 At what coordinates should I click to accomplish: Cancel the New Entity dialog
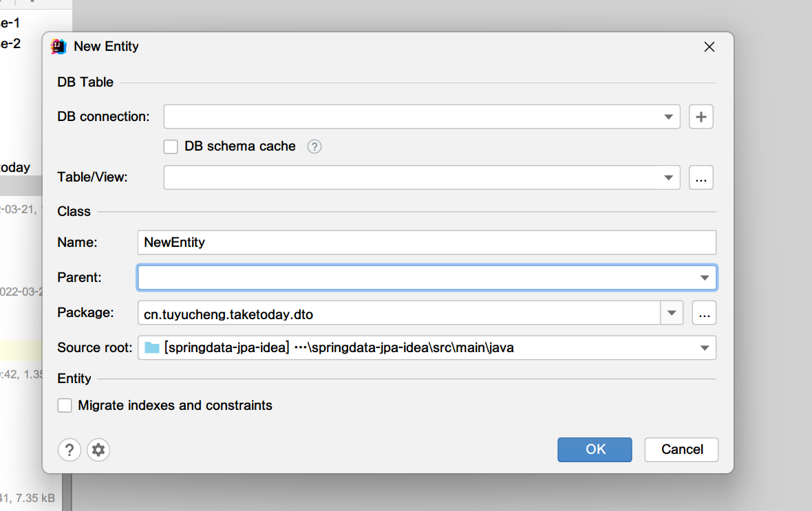[x=681, y=449]
